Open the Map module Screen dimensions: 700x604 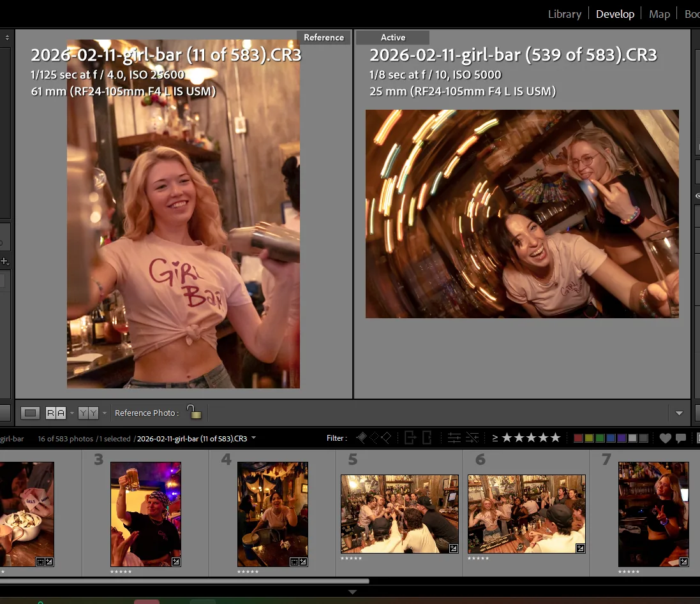[x=659, y=13]
